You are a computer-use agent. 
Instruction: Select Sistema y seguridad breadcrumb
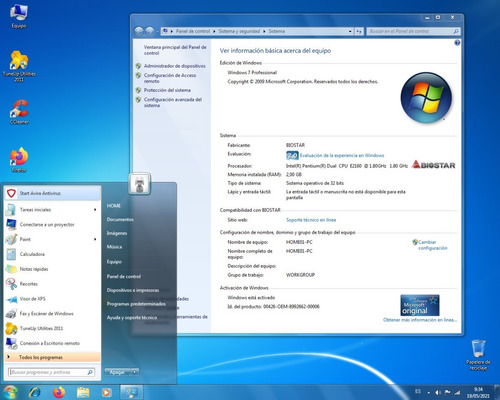[x=239, y=31]
